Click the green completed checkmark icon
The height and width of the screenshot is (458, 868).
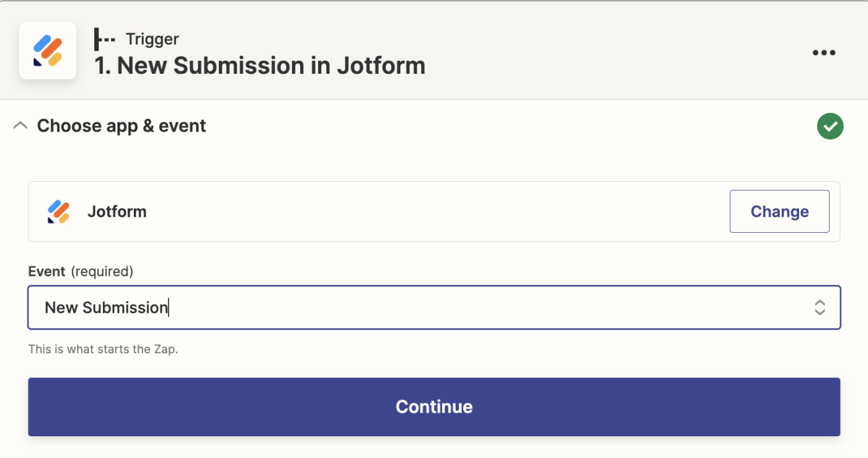pyautogui.click(x=830, y=127)
